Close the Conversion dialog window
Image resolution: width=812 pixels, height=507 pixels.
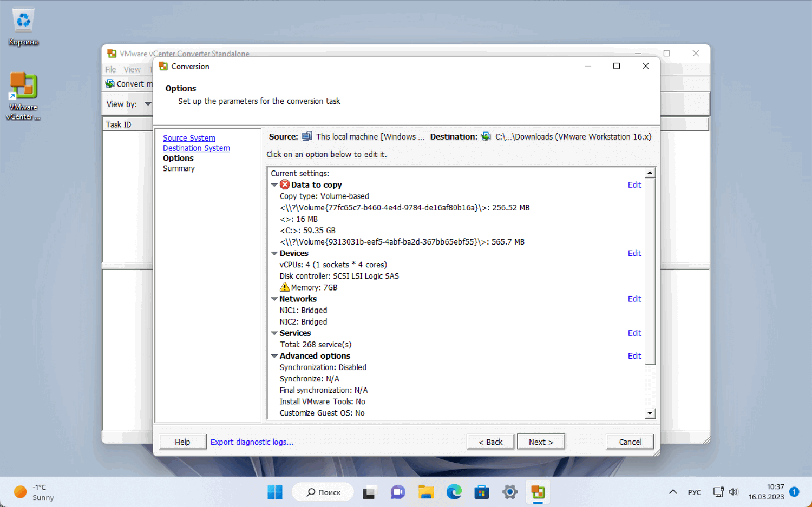[645, 66]
